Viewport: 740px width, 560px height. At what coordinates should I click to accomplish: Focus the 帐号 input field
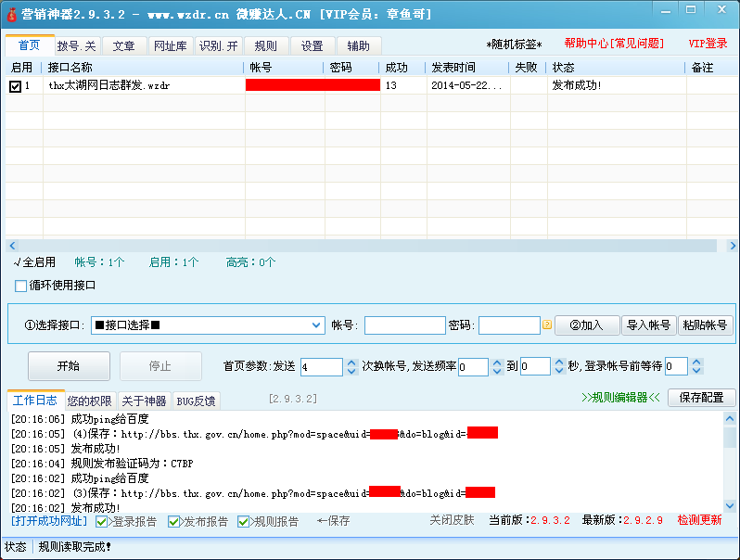pos(405,325)
